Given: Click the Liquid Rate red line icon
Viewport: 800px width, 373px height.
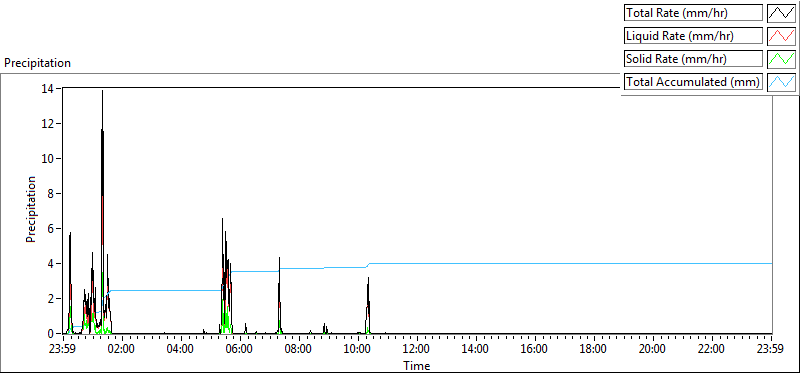Looking at the screenshot, I should [x=782, y=36].
